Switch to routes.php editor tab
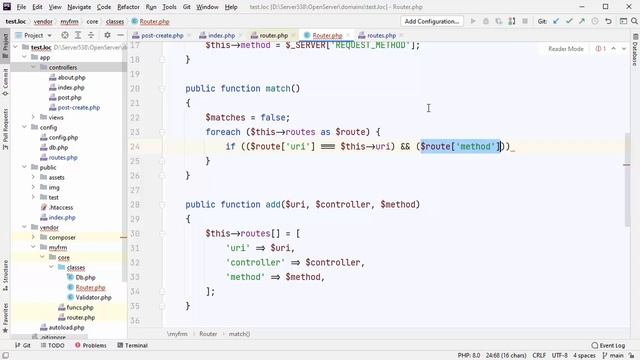 coord(381,36)
